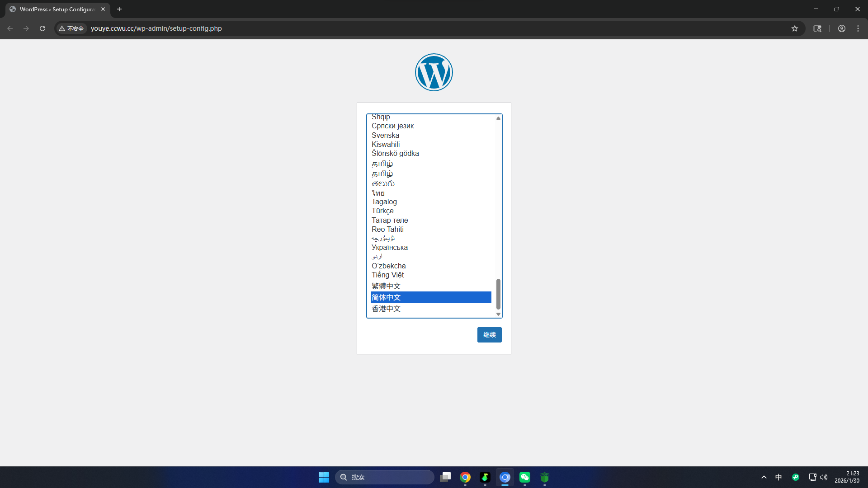Bookmark this page with star icon
Viewport: 868px width, 488px height.
coord(795,28)
